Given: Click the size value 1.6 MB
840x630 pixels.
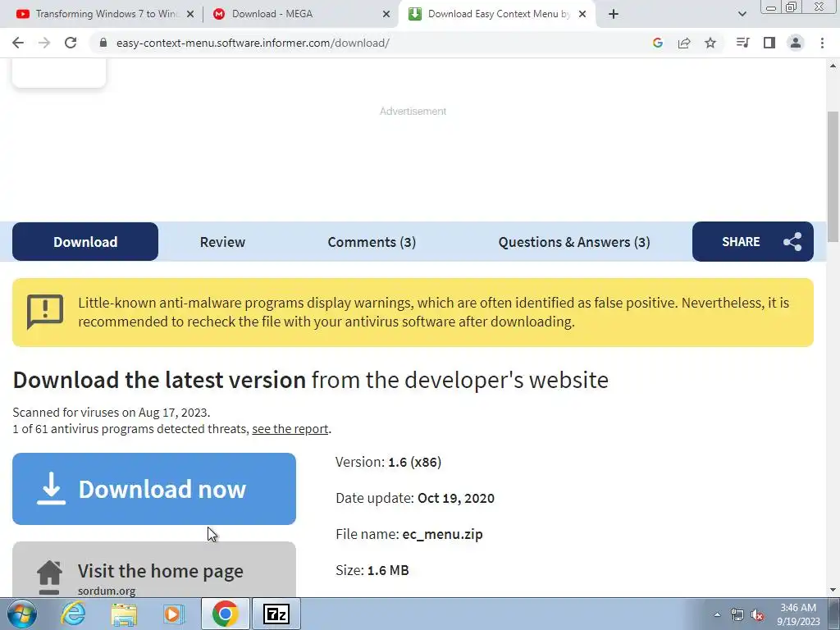Looking at the screenshot, I should click(388, 570).
